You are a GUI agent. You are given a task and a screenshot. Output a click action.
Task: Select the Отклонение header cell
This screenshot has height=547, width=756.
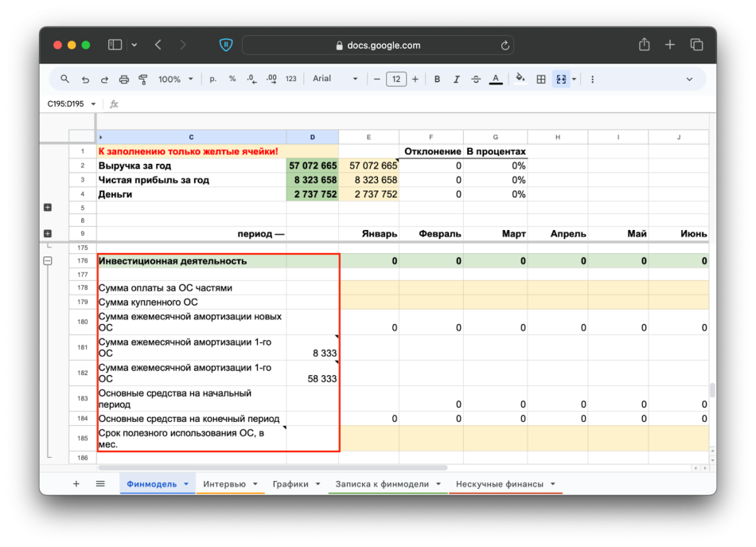click(x=431, y=151)
